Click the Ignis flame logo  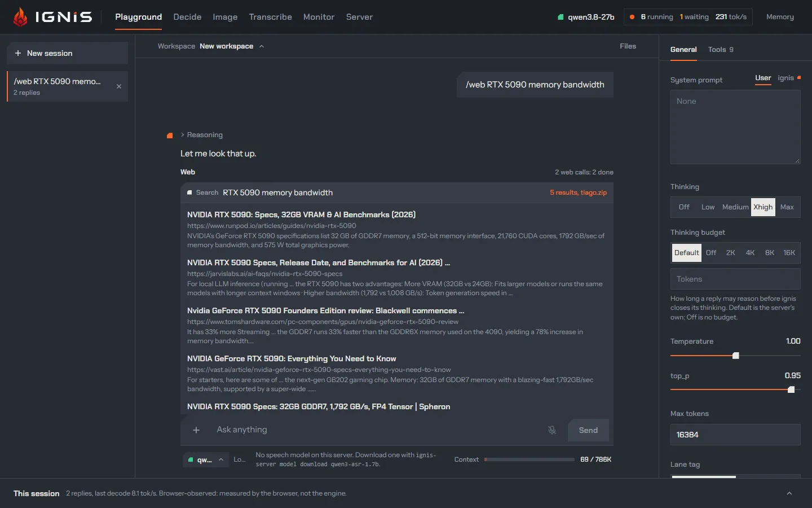coord(20,17)
